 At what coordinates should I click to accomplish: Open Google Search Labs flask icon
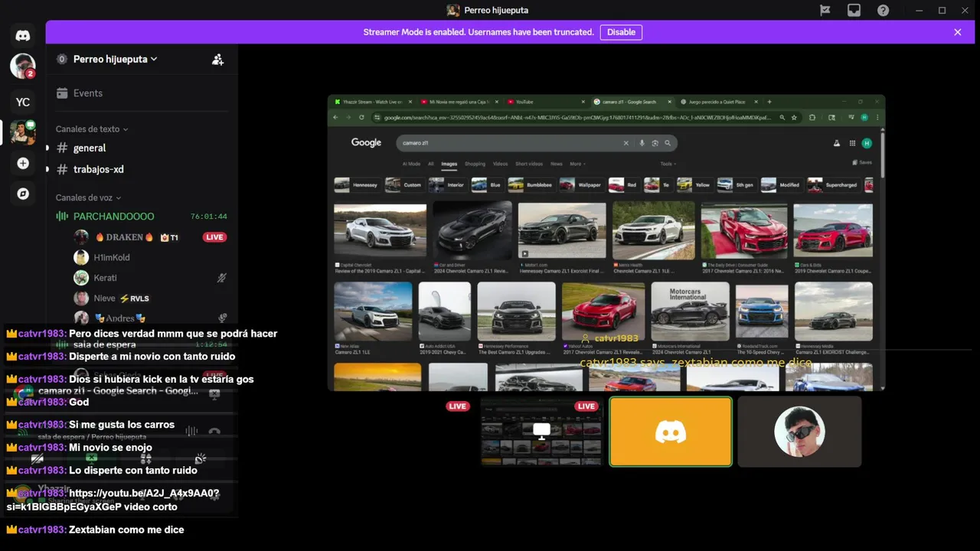(836, 143)
